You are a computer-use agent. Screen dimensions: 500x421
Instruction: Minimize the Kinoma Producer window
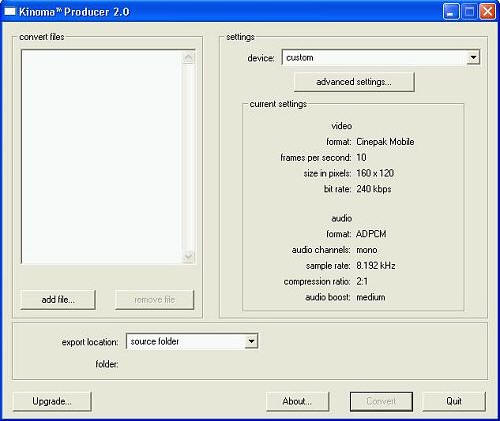click(451, 12)
